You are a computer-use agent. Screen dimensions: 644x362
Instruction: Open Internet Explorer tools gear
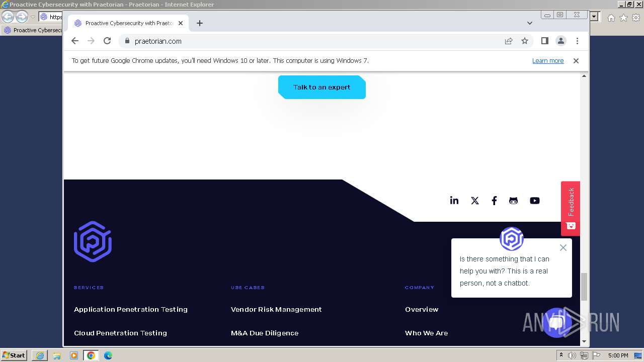point(636,18)
